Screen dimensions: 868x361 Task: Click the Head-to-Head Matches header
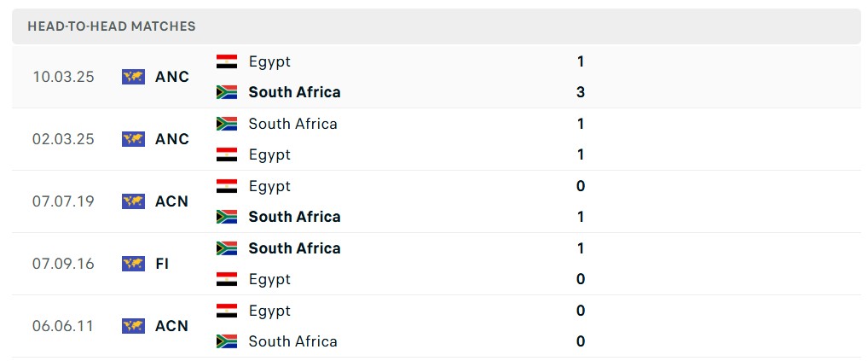(x=112, y=26)
